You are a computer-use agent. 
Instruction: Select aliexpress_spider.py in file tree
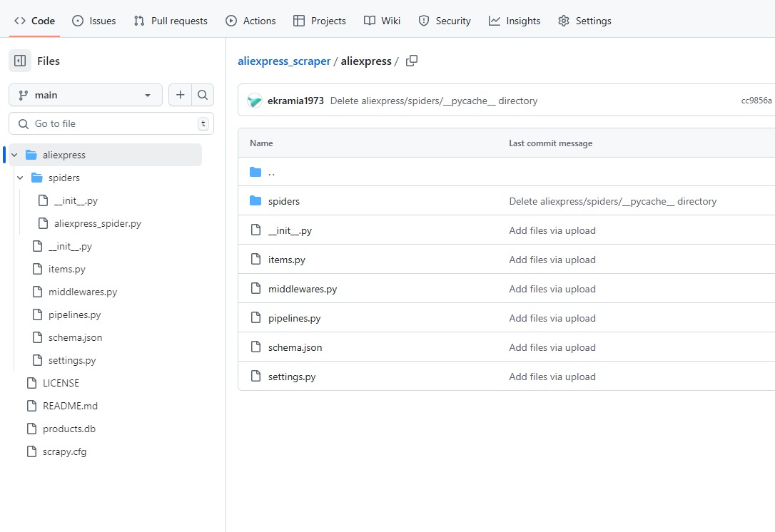point(97,223)
